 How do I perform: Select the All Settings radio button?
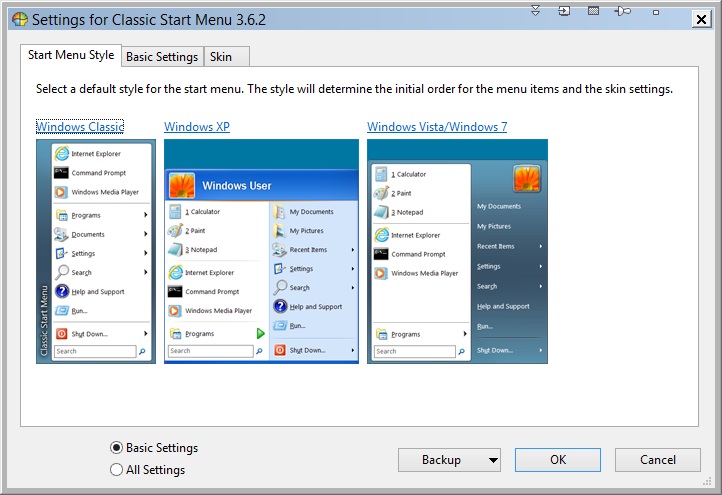[x=116, y=470]
